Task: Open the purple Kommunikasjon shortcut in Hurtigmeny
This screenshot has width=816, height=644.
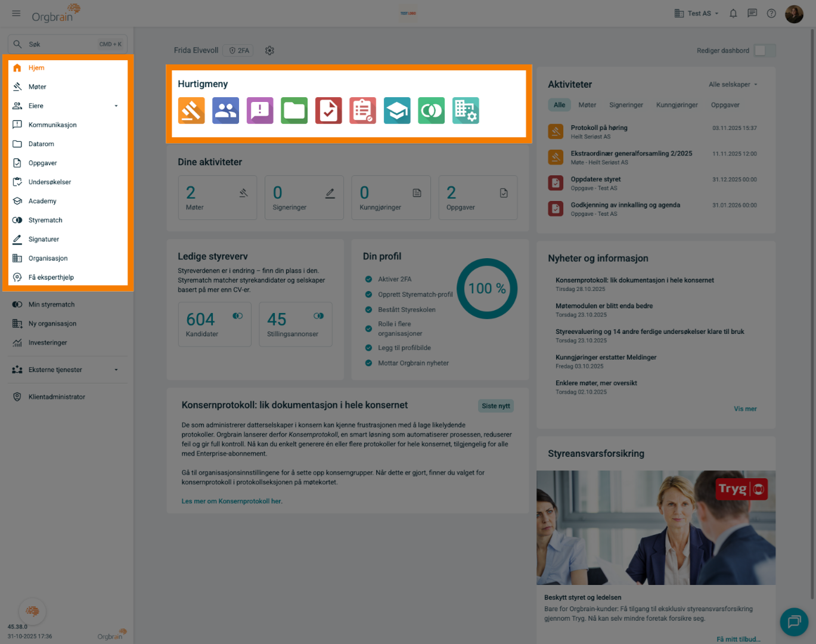Action: (x=260, y=110)
